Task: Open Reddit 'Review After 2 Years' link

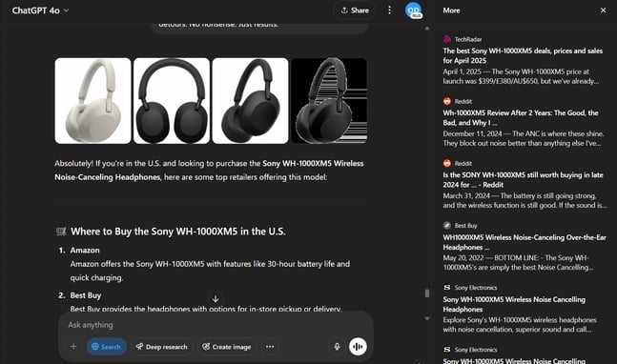Action: click(520, 117)
